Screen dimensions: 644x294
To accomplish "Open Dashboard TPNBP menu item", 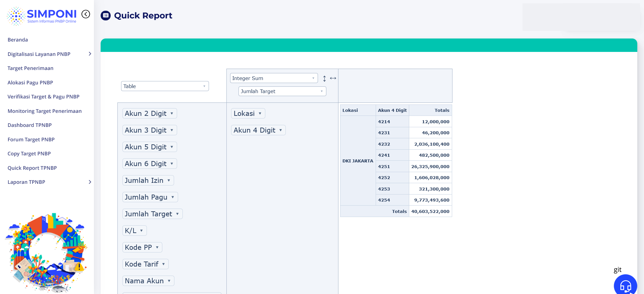I will 30,125.
